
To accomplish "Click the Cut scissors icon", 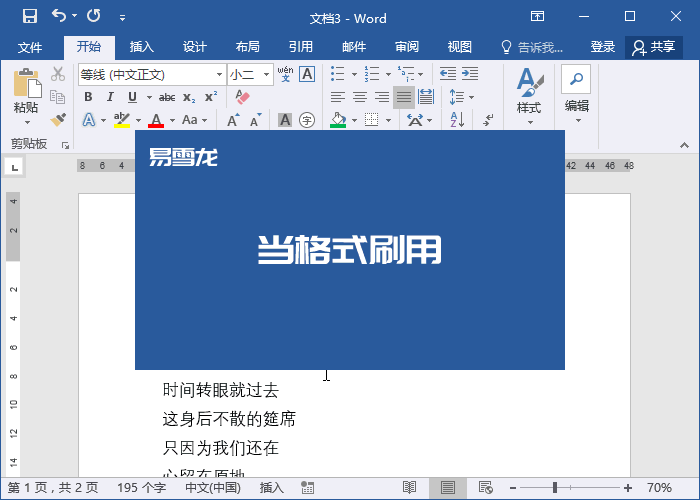I will pyautogui.click(x=58, y=74).
